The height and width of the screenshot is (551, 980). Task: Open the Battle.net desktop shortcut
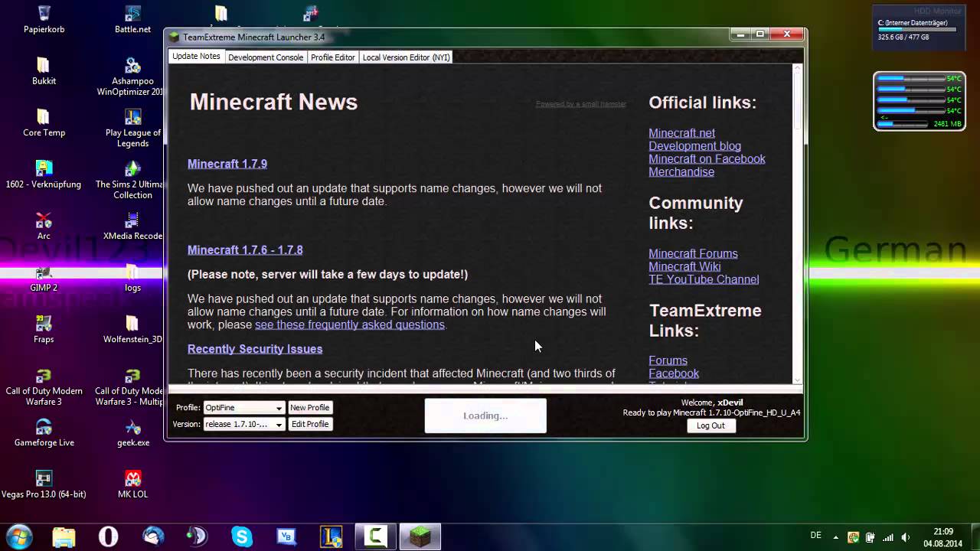[132, 20]
